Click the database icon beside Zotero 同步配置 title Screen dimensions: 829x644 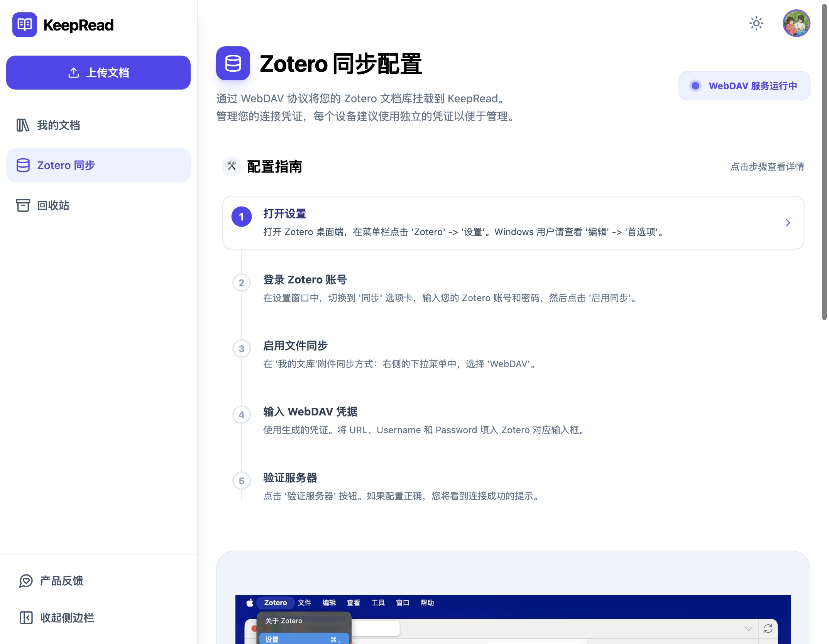tap(233, 63)
